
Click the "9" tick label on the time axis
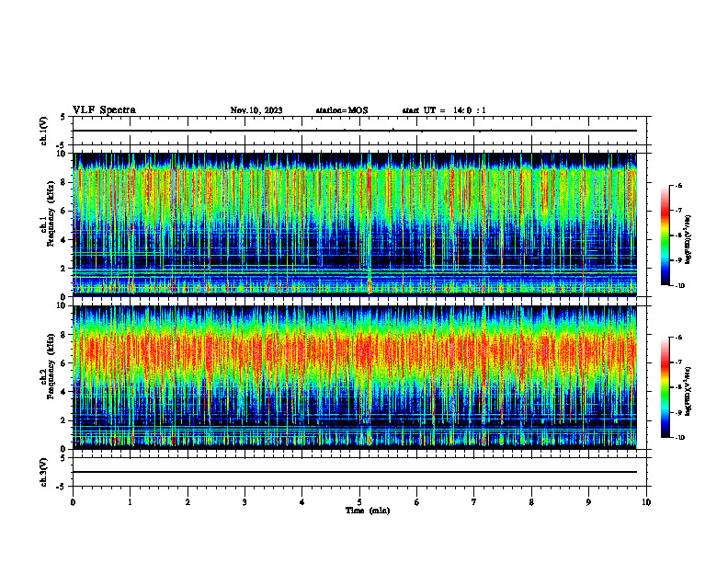(x=588, y=502)
